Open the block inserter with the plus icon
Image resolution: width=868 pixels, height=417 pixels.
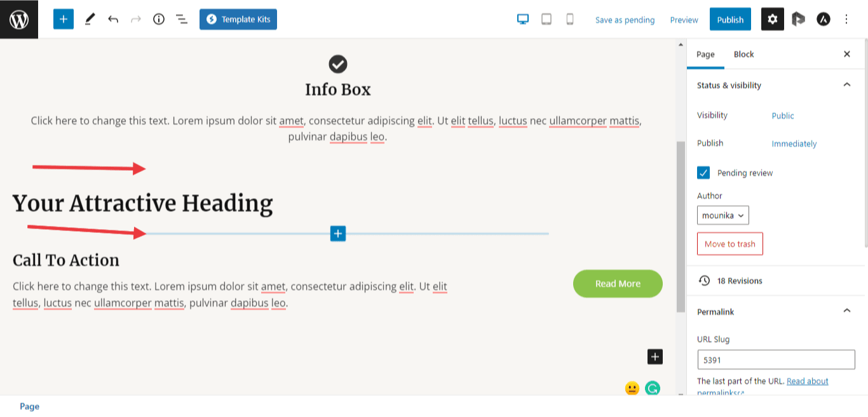click(x=63, y=19)
